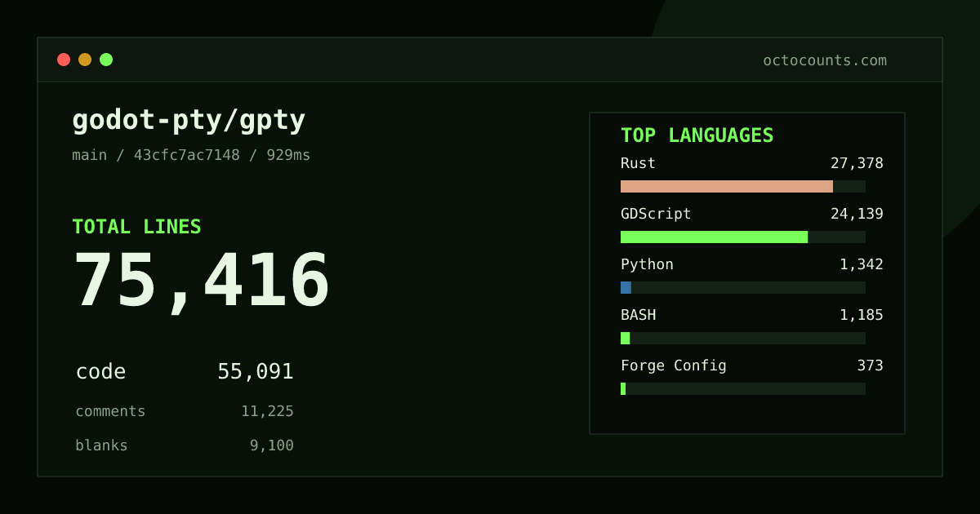Click the 'main / 43cfc7ac7148 / 929ms' text
The height and width of the screenshot is (514, 980).
tap(191, 155)
